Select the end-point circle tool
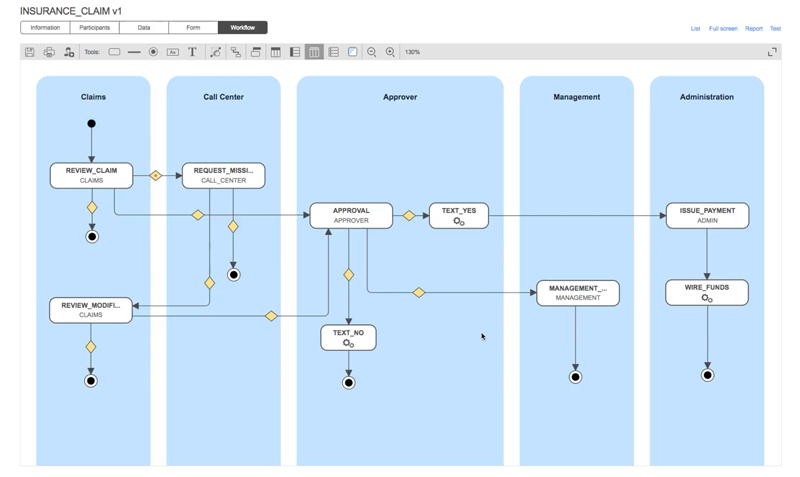Viewport: 800px width, 477px height. tap(153, 52)
